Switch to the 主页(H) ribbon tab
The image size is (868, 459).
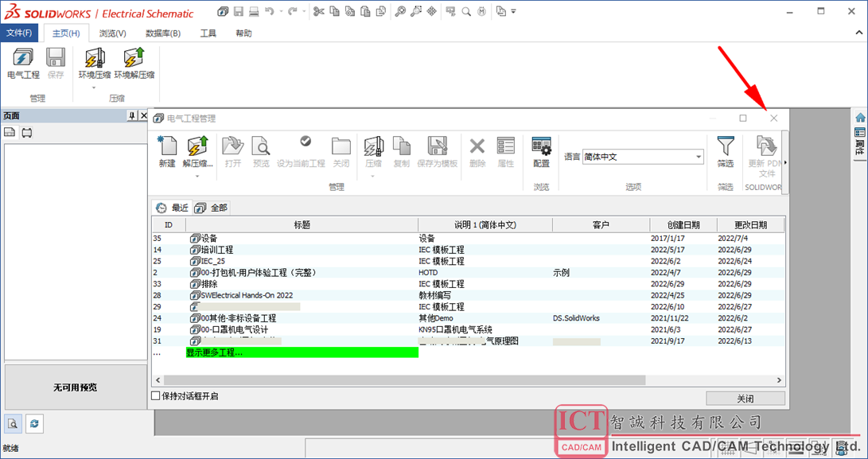[x=66, y=33]
